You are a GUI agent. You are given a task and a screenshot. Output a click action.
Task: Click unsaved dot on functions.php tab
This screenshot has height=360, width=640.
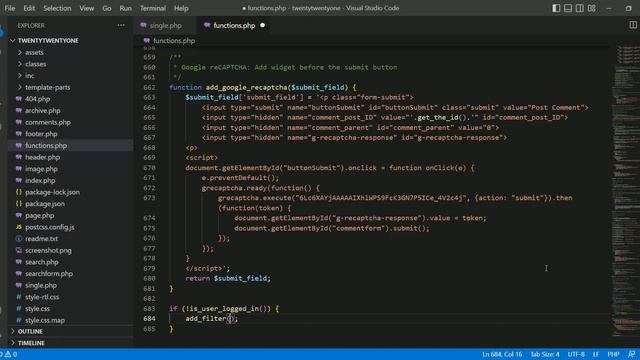coord(262,25)
